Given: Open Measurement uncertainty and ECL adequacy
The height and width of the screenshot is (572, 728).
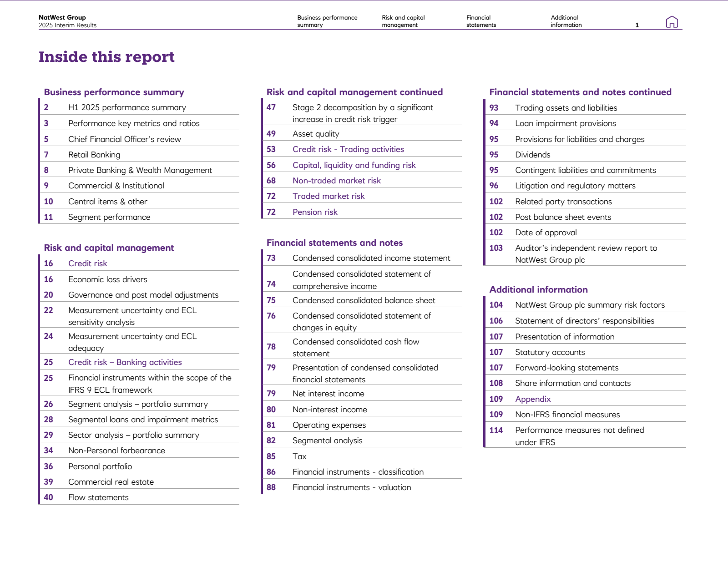Looking at the screenshot, I should coord(132,342).
